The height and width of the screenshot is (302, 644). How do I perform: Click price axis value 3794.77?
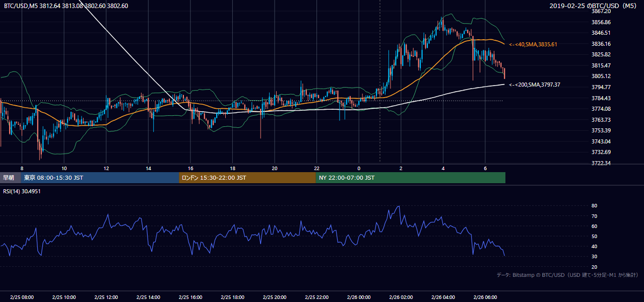(601, 87)
